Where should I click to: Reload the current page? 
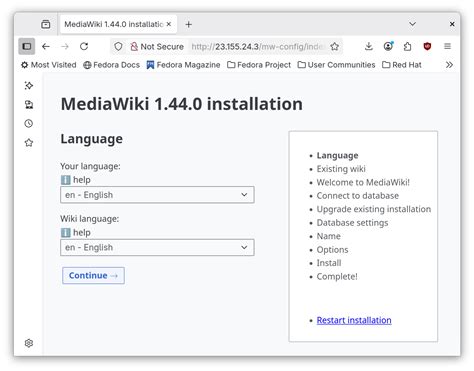pyautogui.click(x=84, y=46)
